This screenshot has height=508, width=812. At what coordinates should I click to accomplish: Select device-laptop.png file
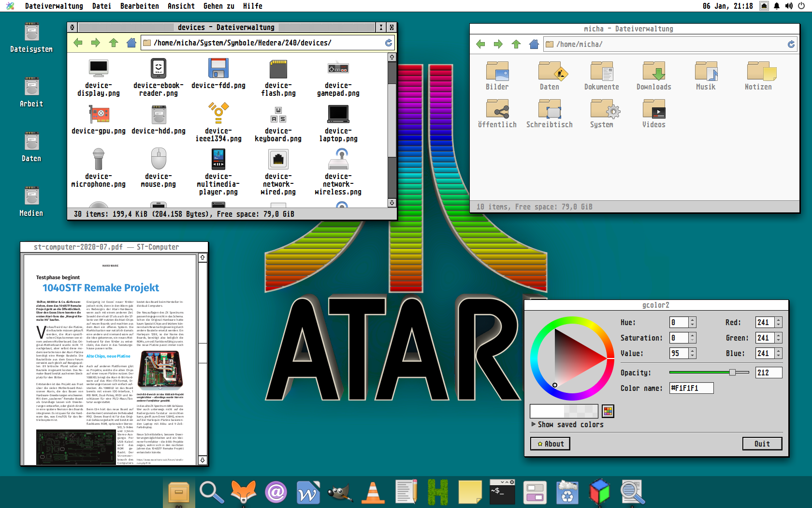tap(338, 123)
